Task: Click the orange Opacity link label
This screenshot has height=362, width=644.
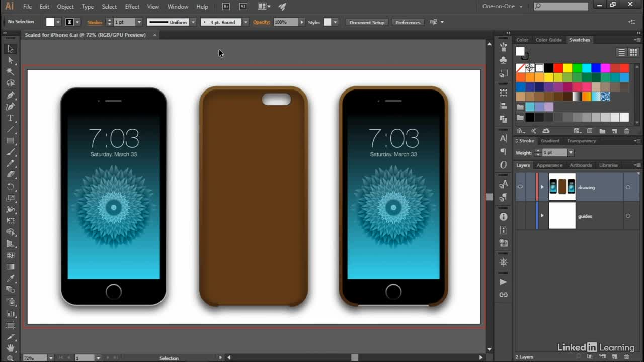Action: tap(262, 22)
